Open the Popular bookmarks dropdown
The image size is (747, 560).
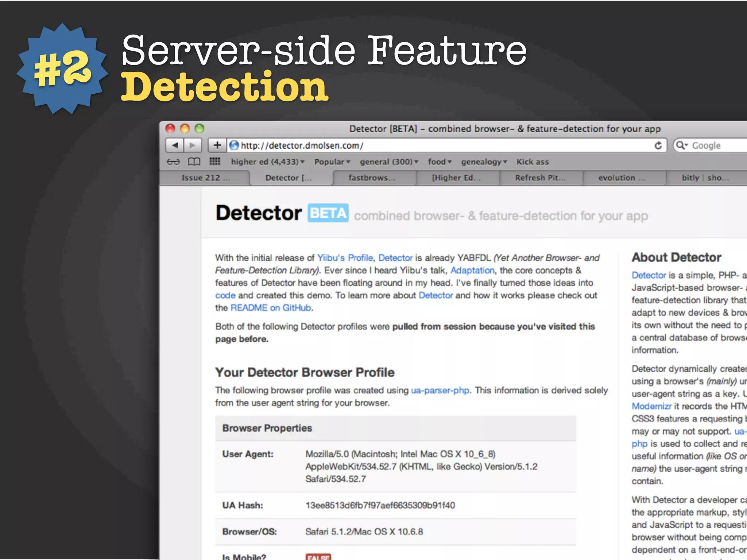point(332,162)
